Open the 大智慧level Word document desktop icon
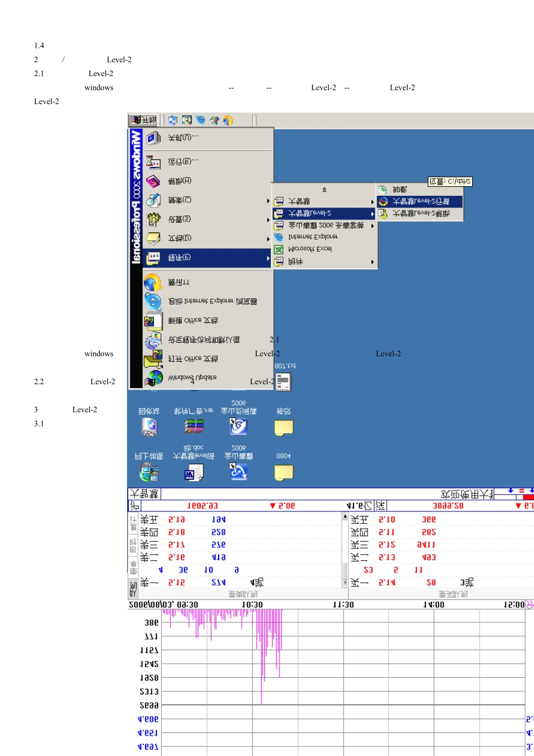The width and height of the screenshot is (534, 756). click(194, 472)
